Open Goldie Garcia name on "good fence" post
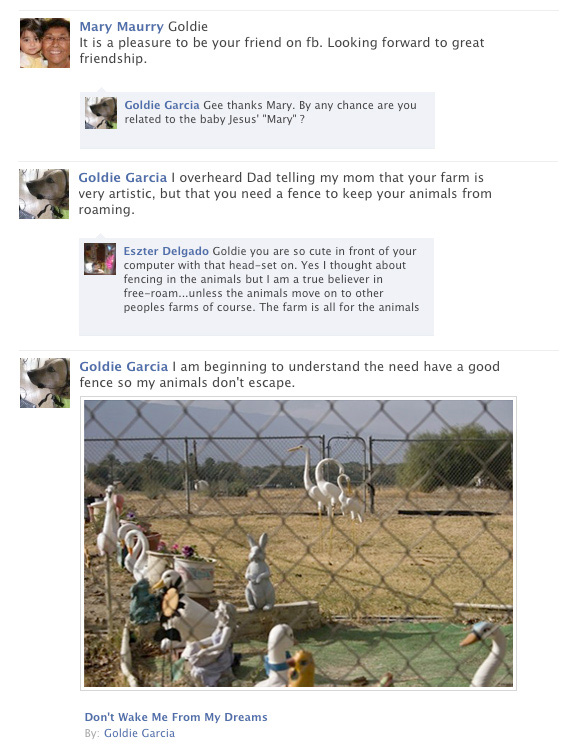576x753 pixels. pyautogui.click(x=123, y=366)
